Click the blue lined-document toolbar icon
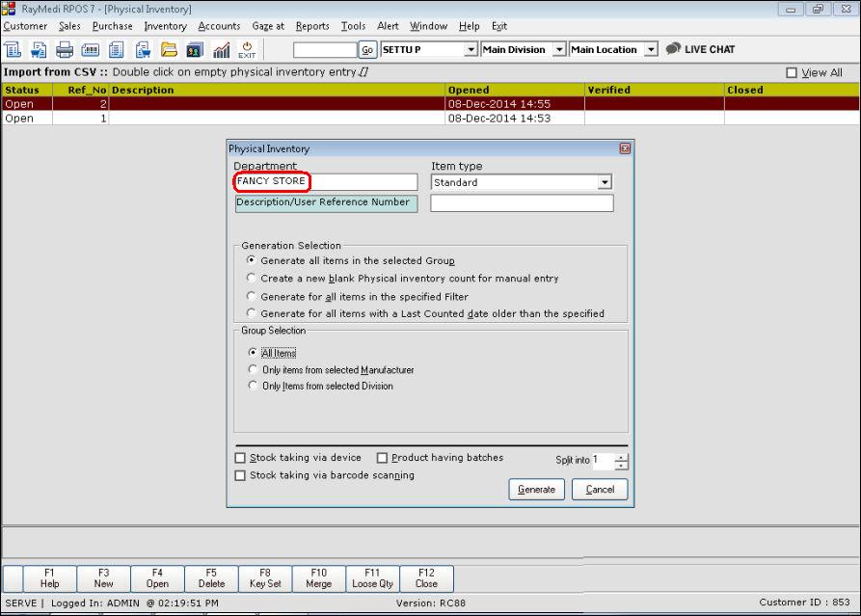The height and width of the screenshot is (616, 861). tap(116, 50)
